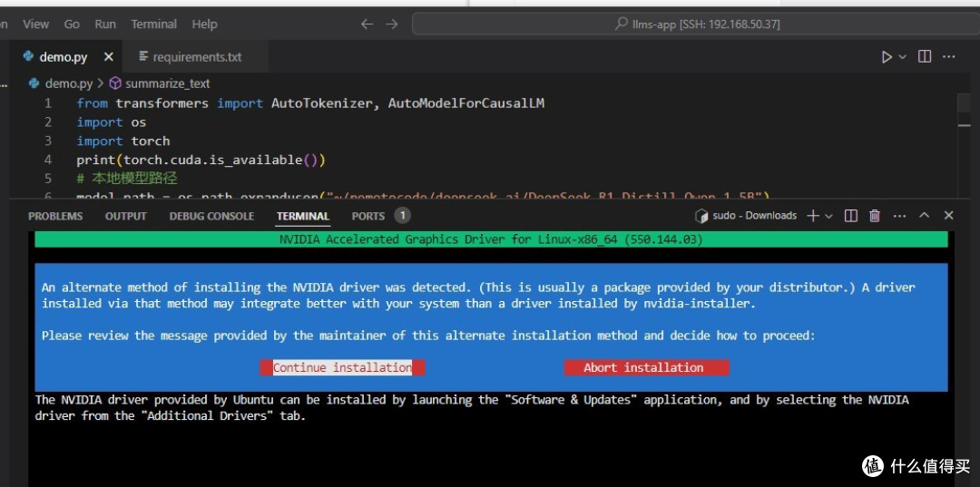The height and width of the screenshot is (487, 980).
Task: Open the run options dropdown arrow
Action: [903, 57]
